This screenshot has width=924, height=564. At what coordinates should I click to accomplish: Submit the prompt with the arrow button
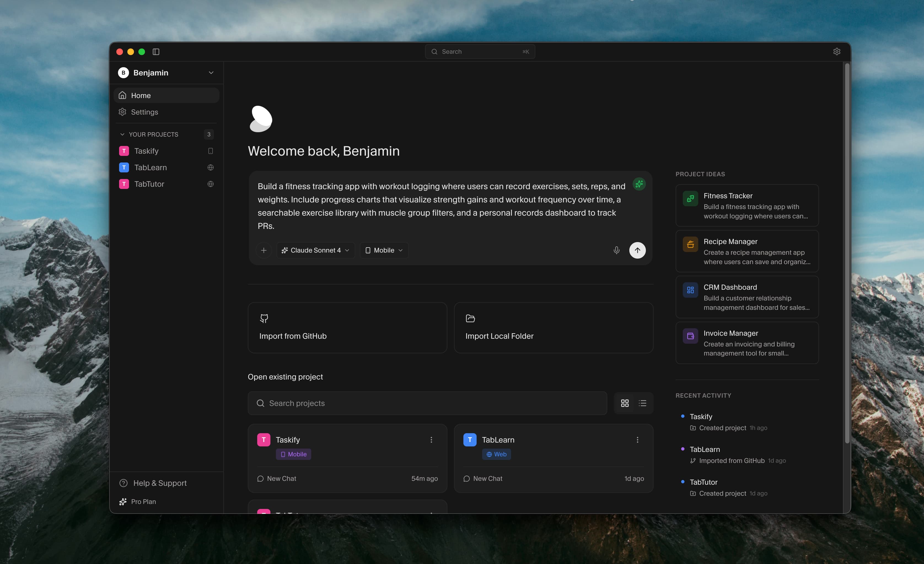[x=638, y=250]
